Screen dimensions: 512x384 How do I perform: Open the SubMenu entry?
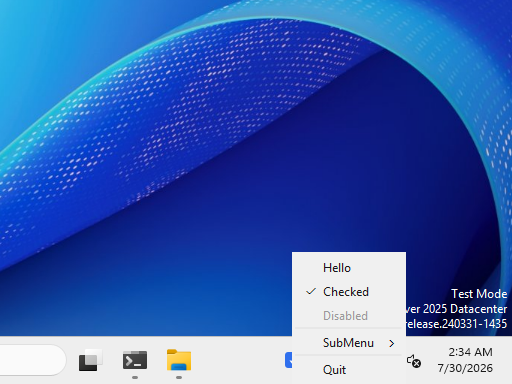[349, 343]
